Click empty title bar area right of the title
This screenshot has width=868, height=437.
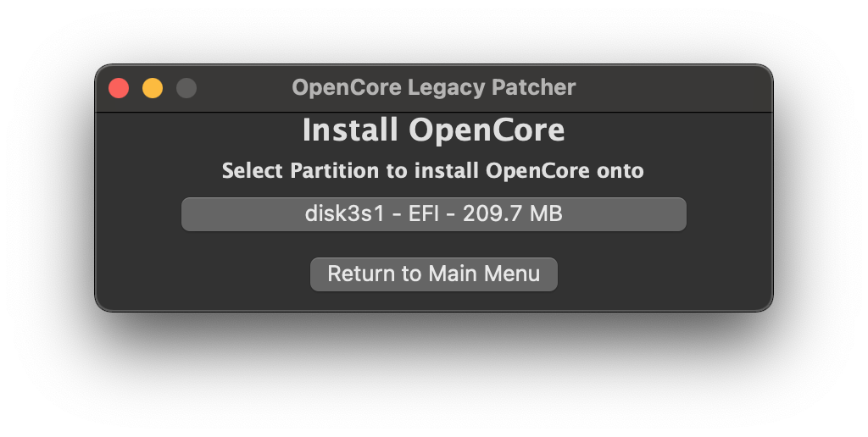[x=678, y=88]
